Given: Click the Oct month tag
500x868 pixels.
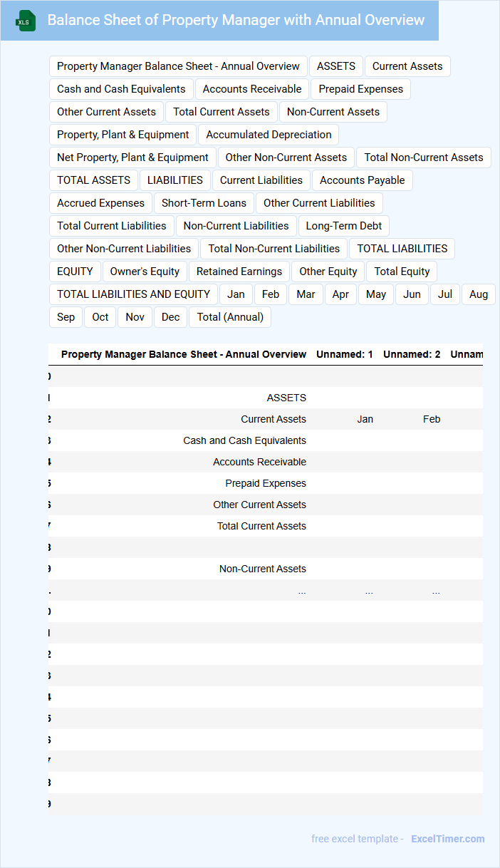Looking at the screenshot, I should [x=100, y=317].
